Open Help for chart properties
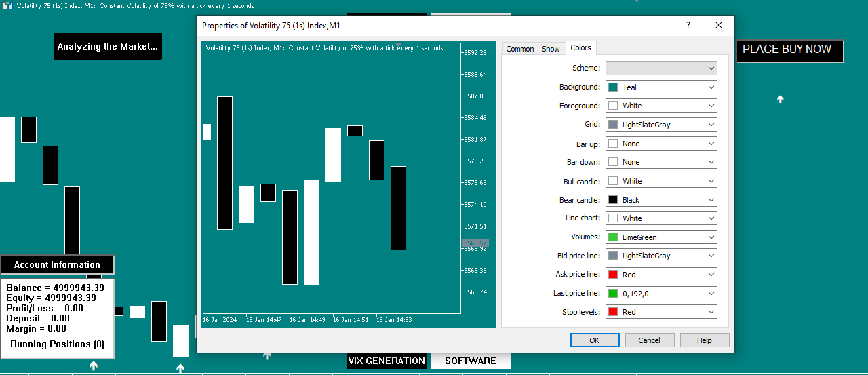The image size is (868, 375). pos(705,340)
